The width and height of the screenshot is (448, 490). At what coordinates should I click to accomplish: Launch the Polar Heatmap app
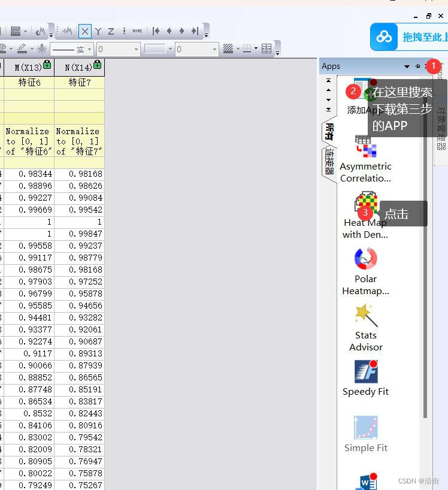coord(365,271)
